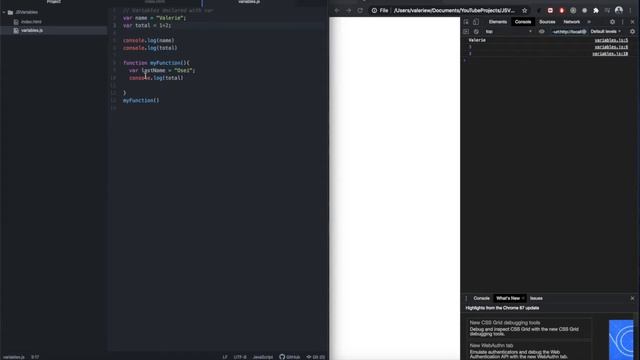Open New WebAuthn tab article
The width and height of the screenshot is (640, 360).
click(491, 346)
